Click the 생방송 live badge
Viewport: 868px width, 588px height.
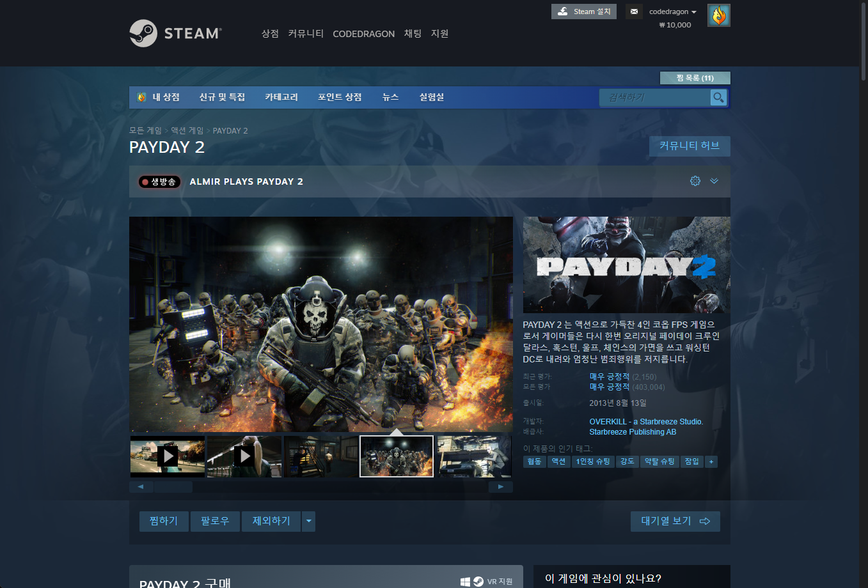159,182
